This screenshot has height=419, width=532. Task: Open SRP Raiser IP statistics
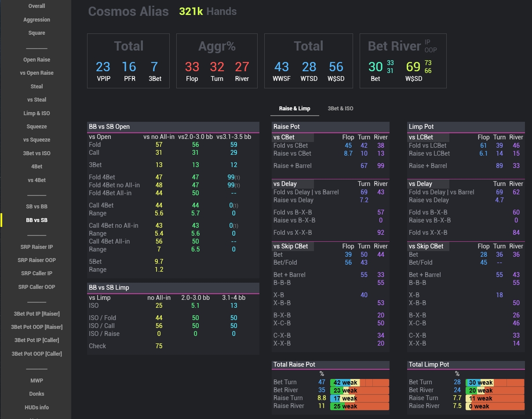click(x=36, y=247)
